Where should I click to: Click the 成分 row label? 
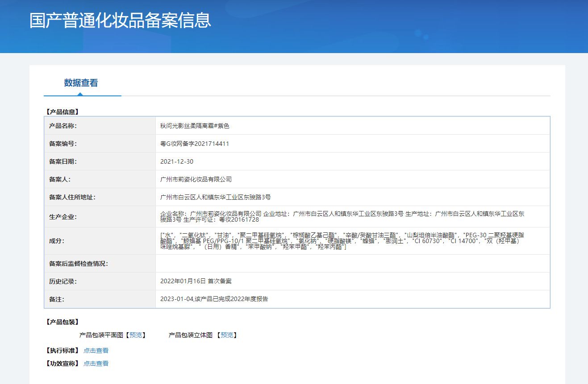pyautogui.click(x=57, y=241)
